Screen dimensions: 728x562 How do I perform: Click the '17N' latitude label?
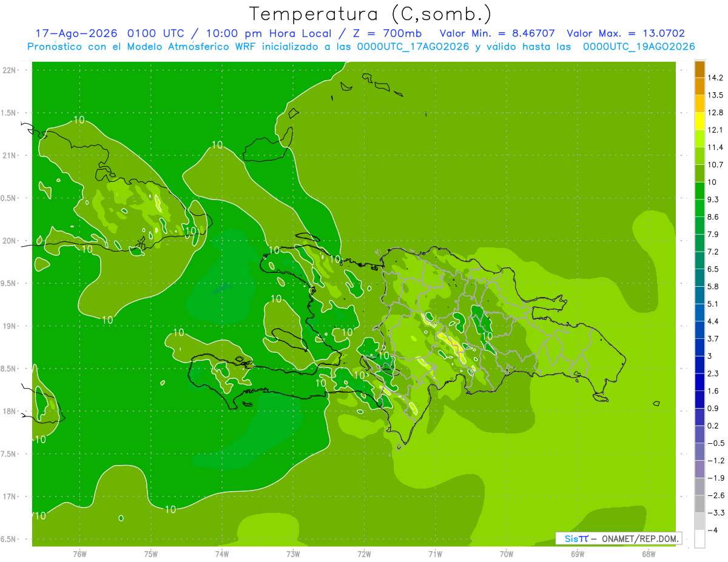click(x=9, y=497)
